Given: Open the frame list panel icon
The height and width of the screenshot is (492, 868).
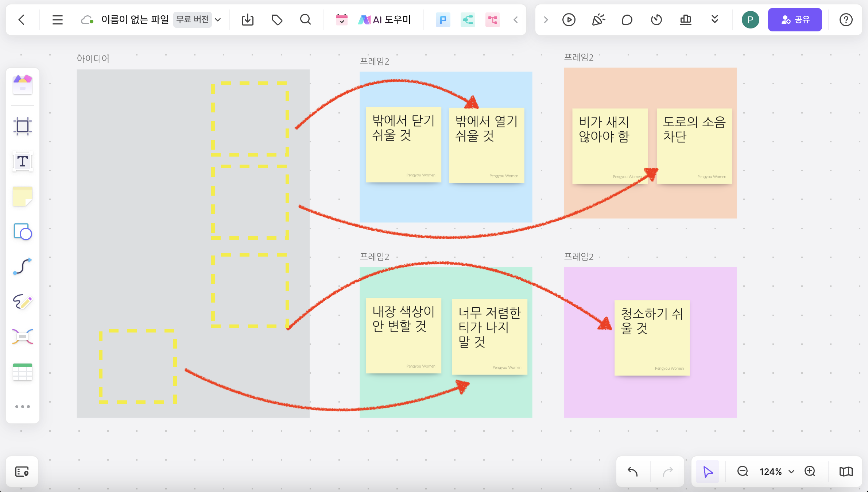Looking at the screenshot, I should point(22,472).
